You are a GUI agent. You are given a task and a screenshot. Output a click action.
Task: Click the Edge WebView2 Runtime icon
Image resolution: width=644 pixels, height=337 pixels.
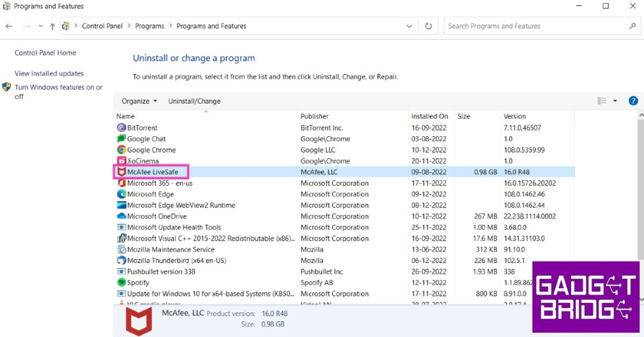[x=121, y=205]
